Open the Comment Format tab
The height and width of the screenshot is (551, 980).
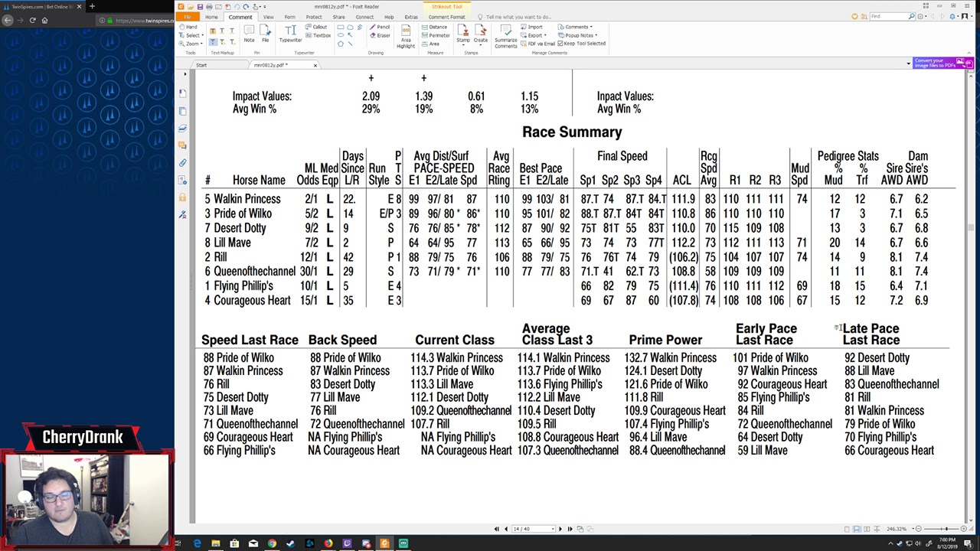point(446,17)
